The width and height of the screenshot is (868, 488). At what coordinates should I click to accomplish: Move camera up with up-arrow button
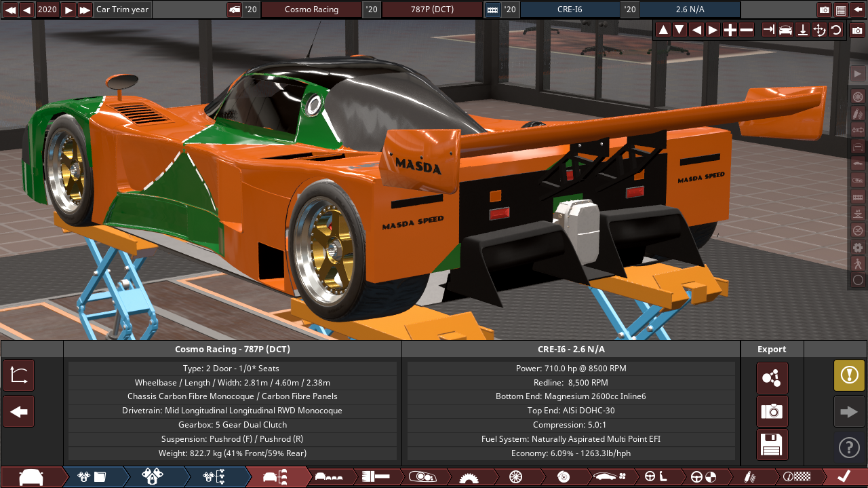click(x=663, y=30)
